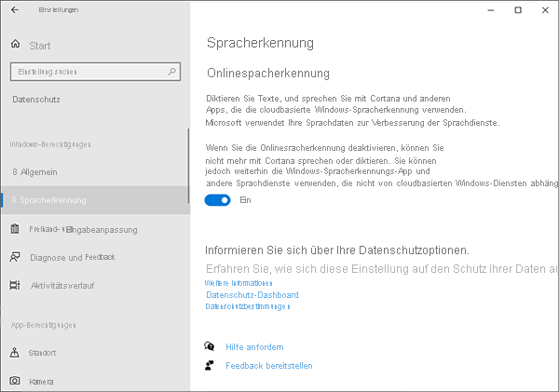Open the Allgemein settings page
559x392 pixels.
pyautogui.click(x=39, y=172)
